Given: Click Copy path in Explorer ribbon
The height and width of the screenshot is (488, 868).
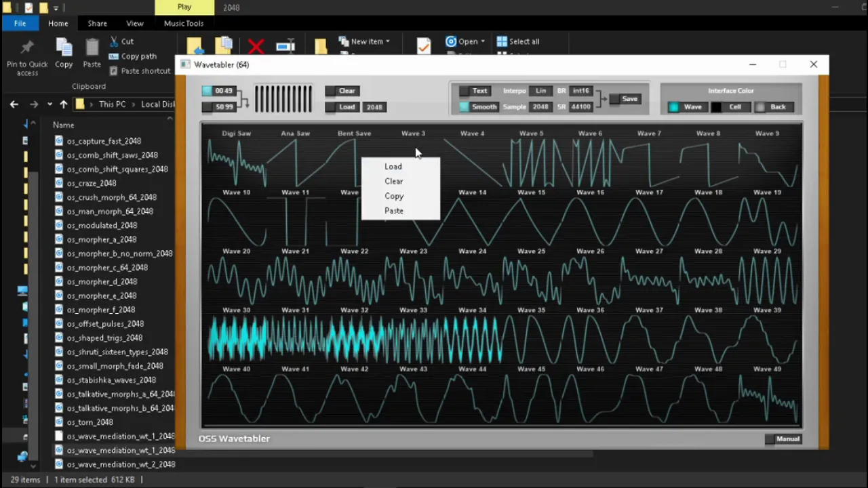Looking at the screenshot, I should (133, 56).
